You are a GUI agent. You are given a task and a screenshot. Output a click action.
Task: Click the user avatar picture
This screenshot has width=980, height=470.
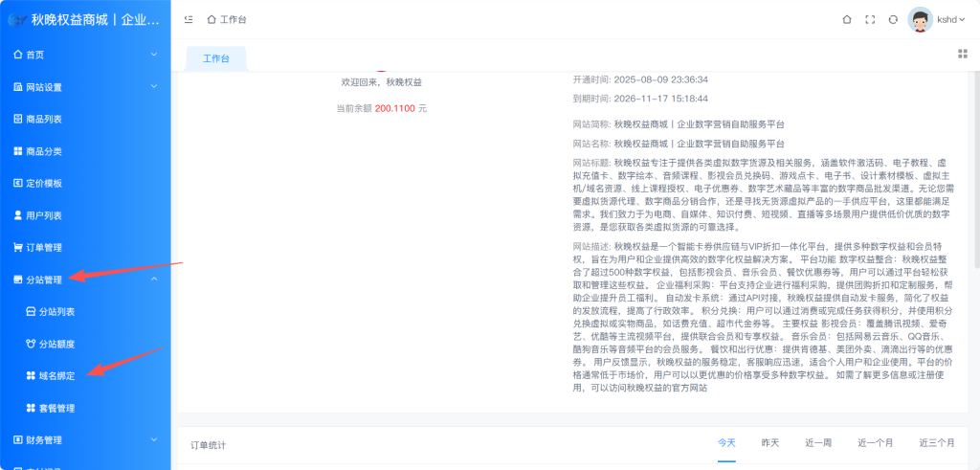point(920,20)
